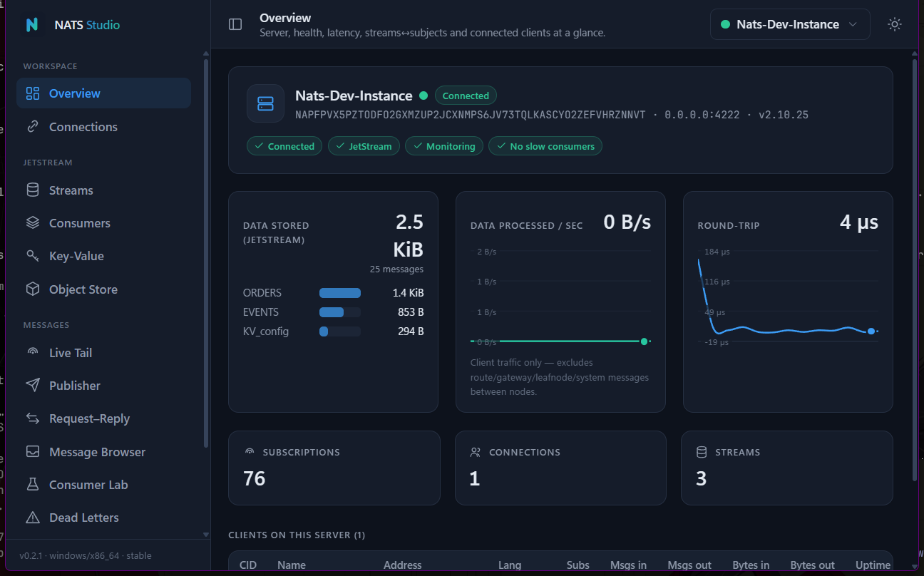
Task: Click the main content vertical scrollbar
Action: click(x=915, y=269)
